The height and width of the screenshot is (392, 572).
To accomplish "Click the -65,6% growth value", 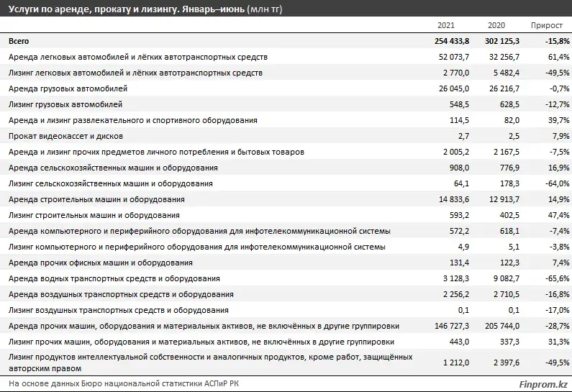I will click(x=549, y=278).
